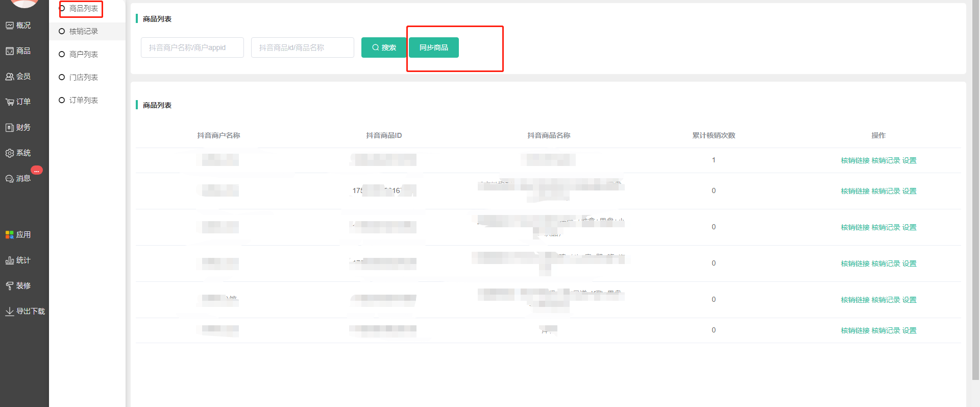980x407 pixels.
Task: Focus the 抖音商户名称/商户appid input field
Action: pos(192,47)
